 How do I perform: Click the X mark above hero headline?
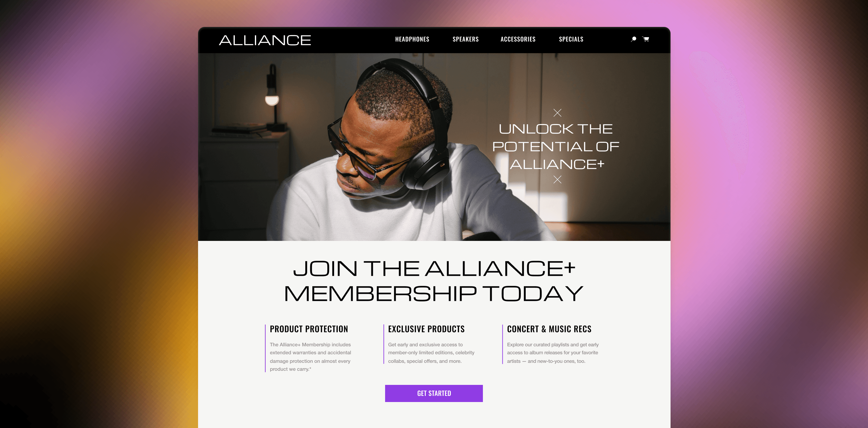(557, 113)
